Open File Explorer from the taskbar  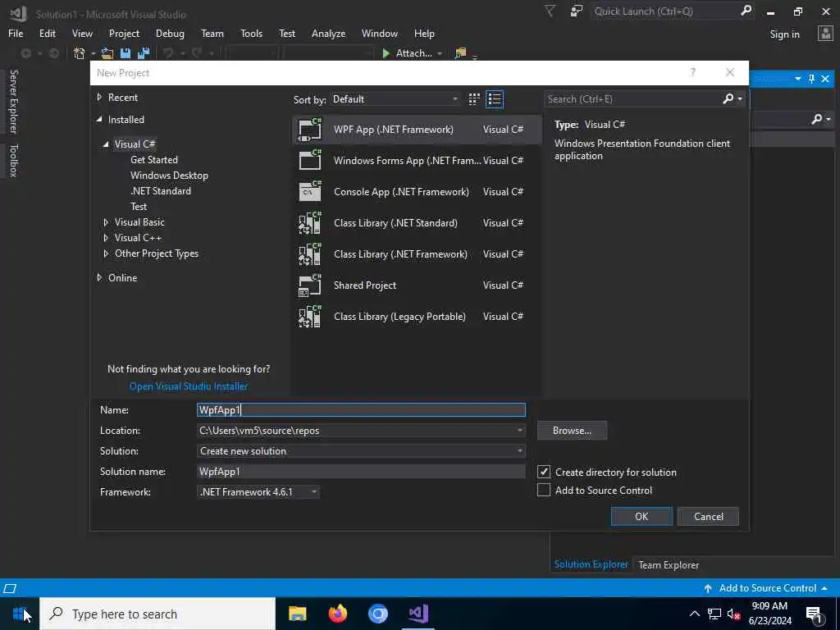[x=297, y=614]
